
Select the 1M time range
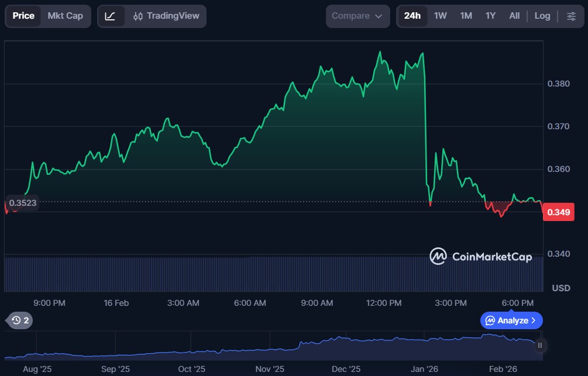[466, 16]
